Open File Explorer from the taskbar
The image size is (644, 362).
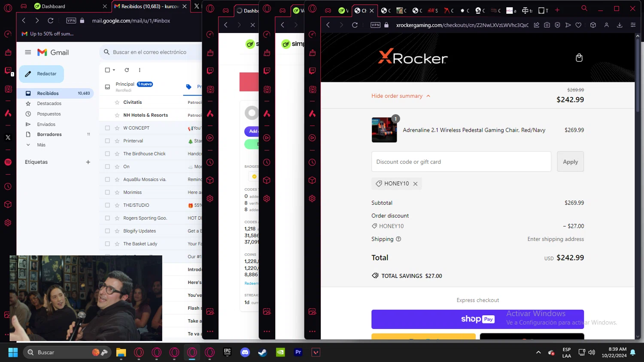pyautogui.click(x=121, y=352)
